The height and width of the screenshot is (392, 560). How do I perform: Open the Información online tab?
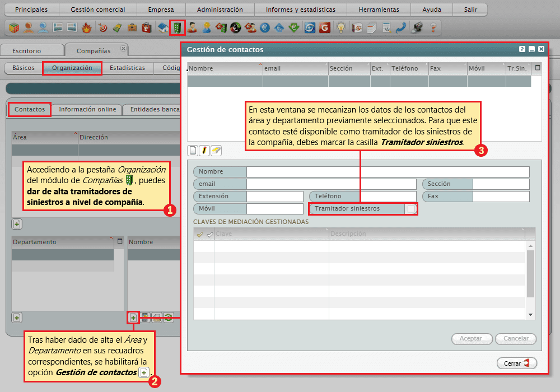(87, 109)
